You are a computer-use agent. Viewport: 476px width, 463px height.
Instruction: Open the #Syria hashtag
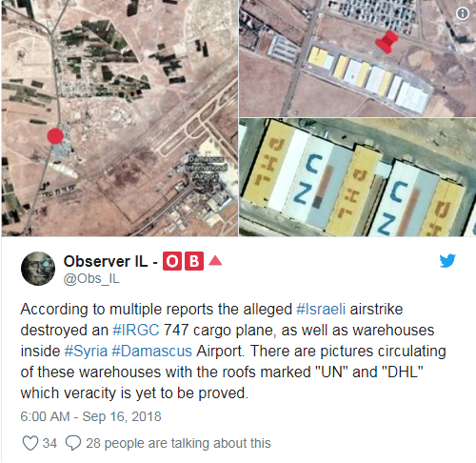(x=86, y=352)
